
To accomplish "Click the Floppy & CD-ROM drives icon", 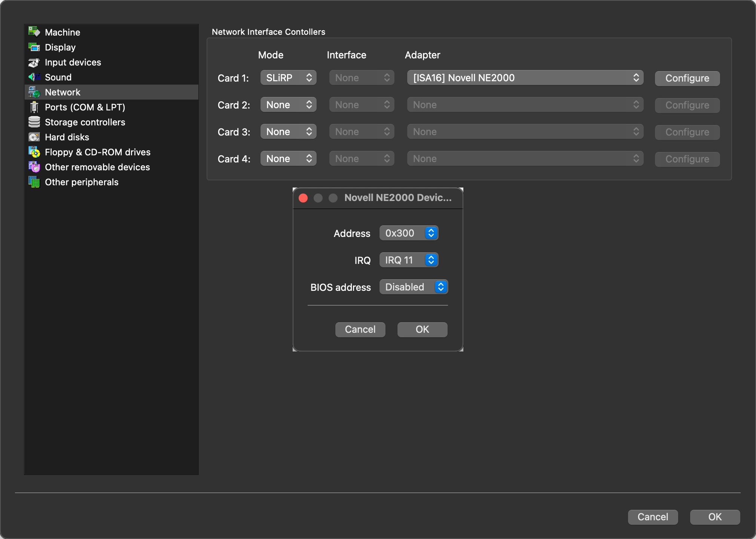I will [x=34, y=152].
